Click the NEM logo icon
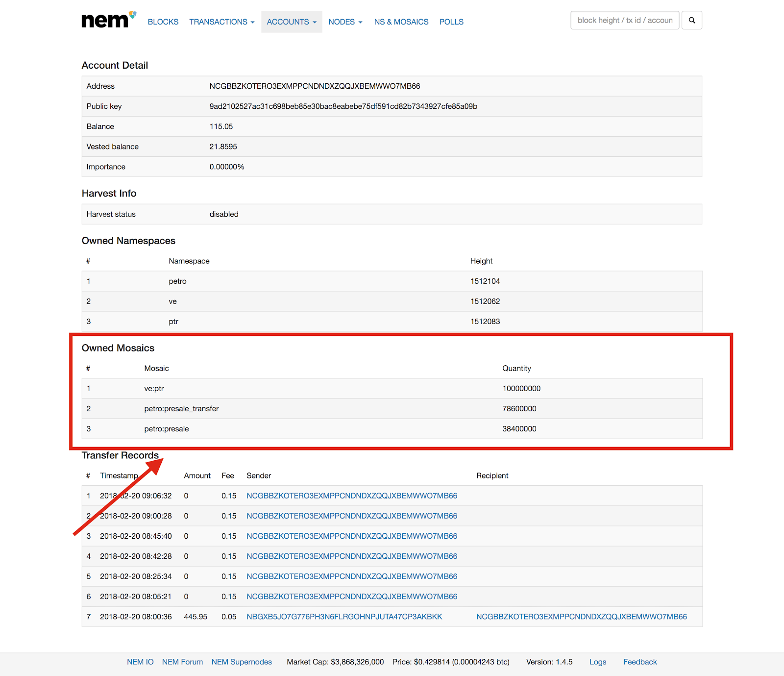 tap(108, 21)
